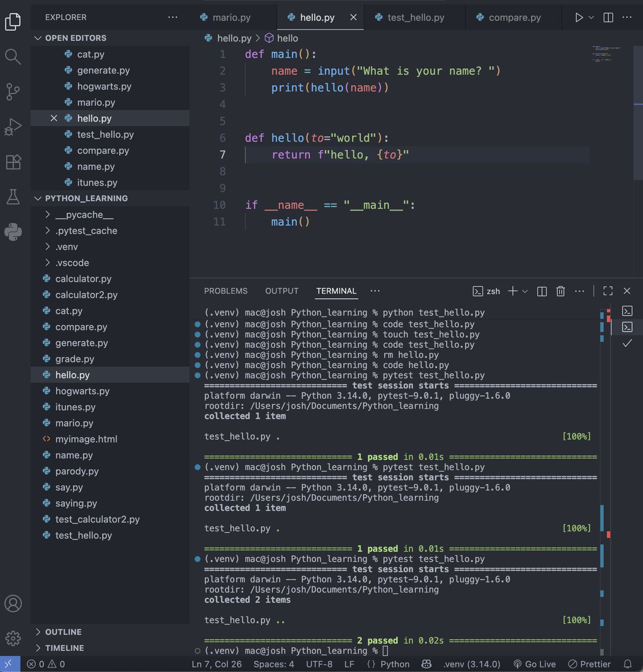Split the editor to the right
The width and height of the screenshot is (643, 672).
(x=608, y=17)
